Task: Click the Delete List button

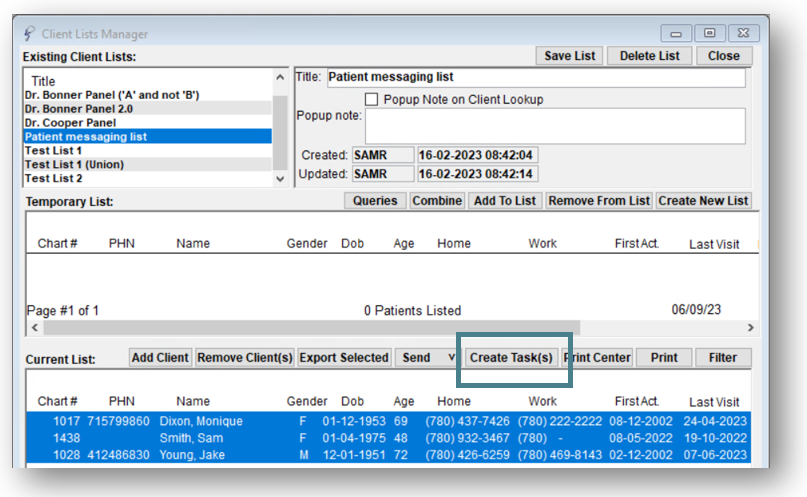Action: (650, 56)
